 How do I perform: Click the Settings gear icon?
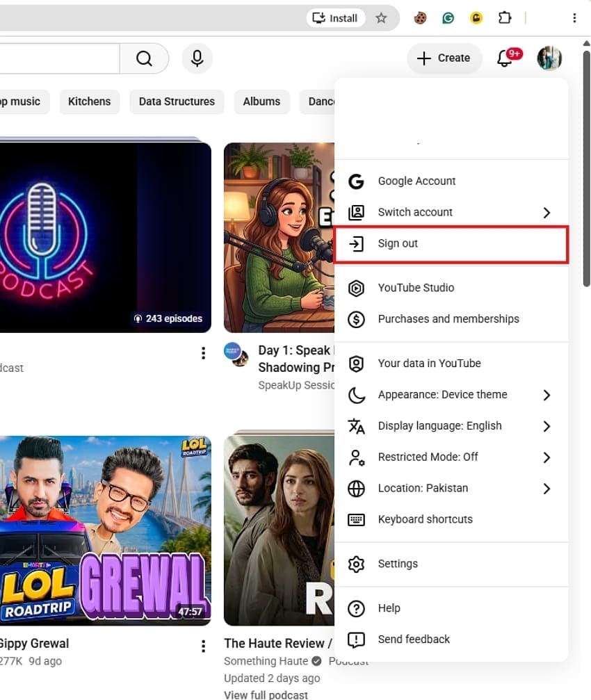click(x=356, y=564)
